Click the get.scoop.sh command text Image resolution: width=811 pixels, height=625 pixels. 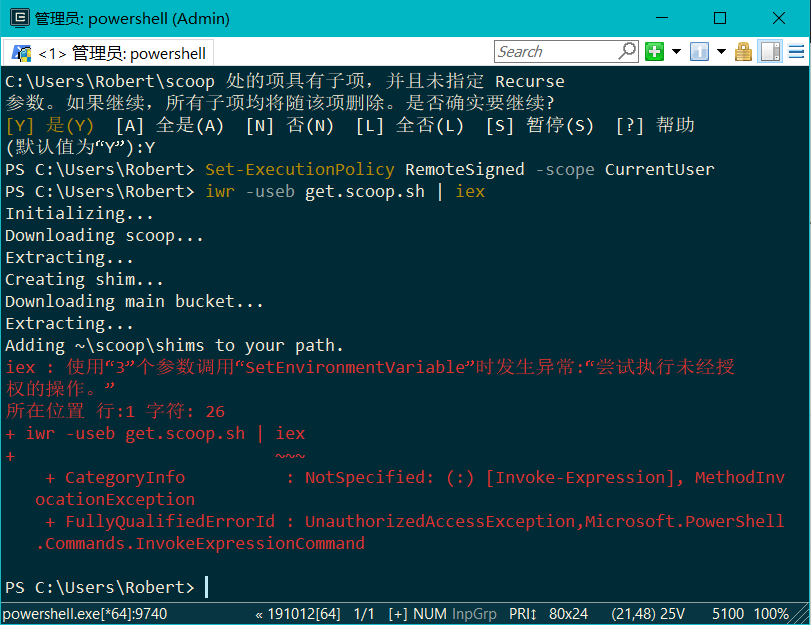[365, 192]
